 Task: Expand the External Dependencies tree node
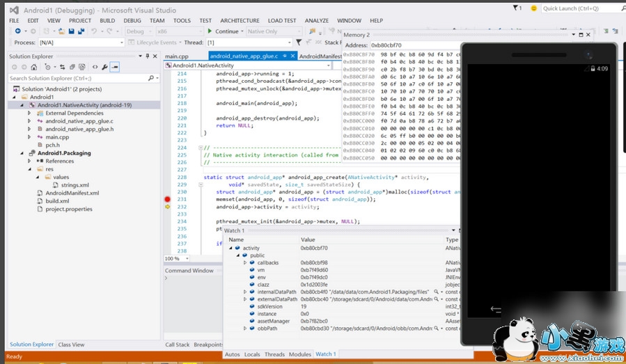coord(29,113)
